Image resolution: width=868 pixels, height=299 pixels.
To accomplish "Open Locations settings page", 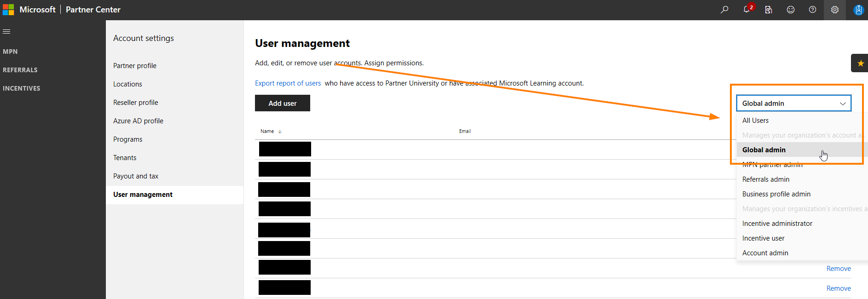I will (x=127, y=84).
